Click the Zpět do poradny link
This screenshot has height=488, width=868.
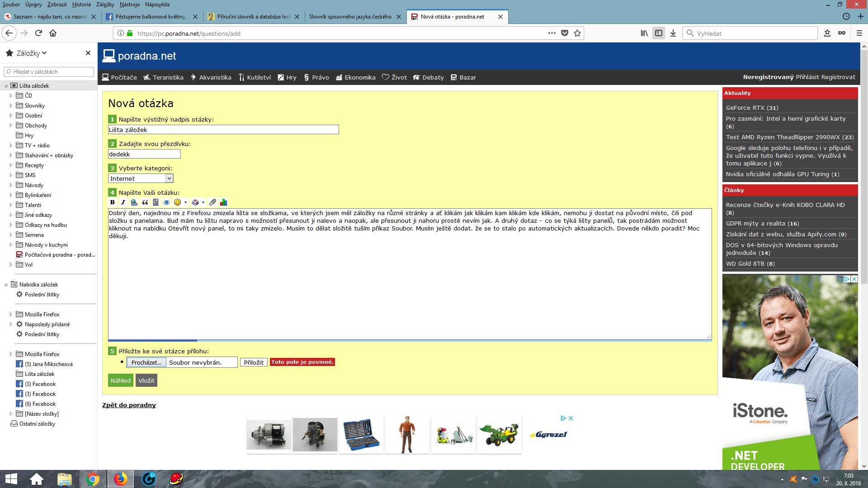pyautogui.click(x=129, y=405)
